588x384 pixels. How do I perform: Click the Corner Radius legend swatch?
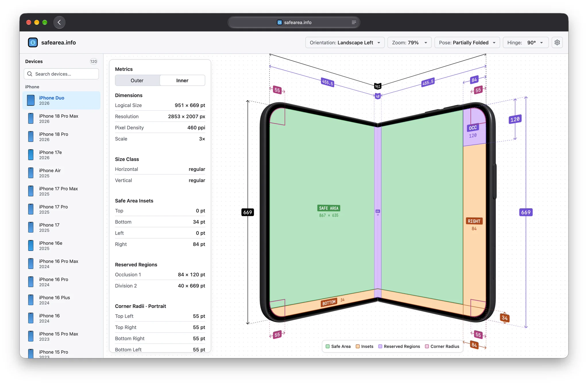[x=427, y=346]
